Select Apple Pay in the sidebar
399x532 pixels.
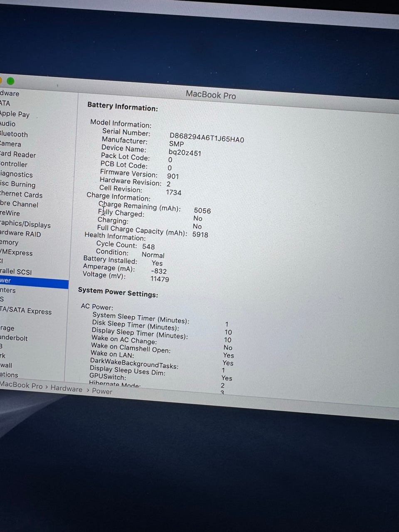[15, 114]
